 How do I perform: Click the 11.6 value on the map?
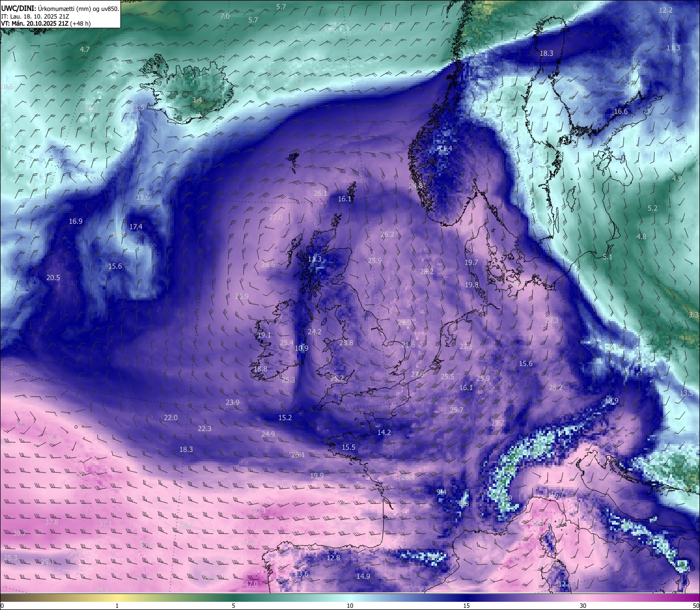point(143,197)
